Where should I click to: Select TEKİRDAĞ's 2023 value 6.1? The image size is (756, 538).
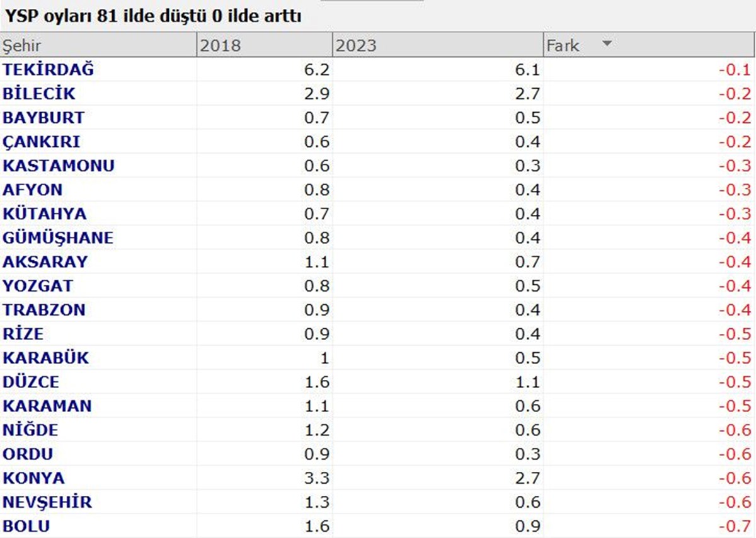527,69
